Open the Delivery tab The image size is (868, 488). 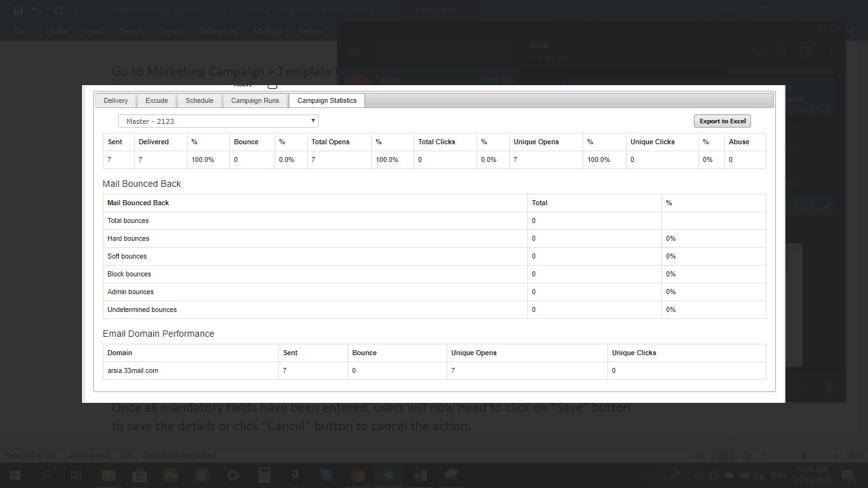116,100
